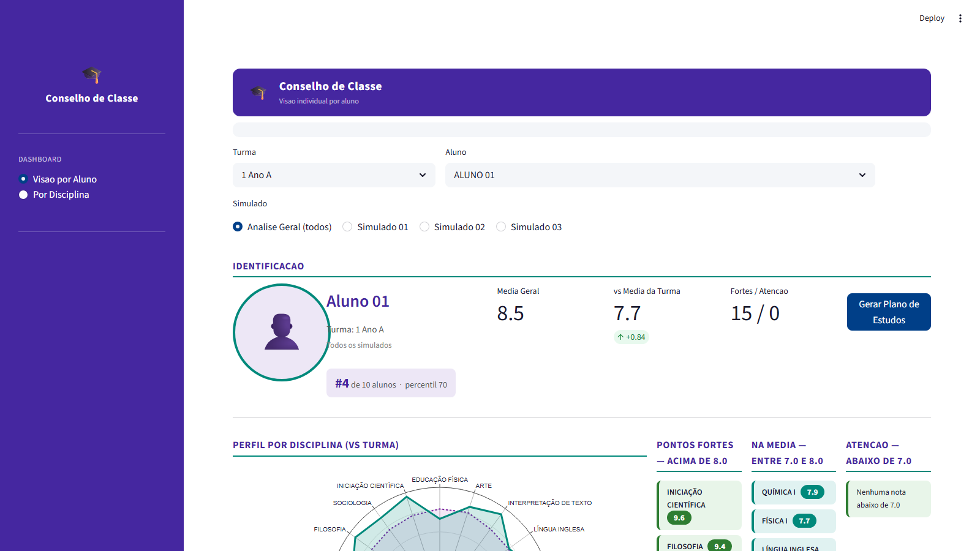Image resolution: width=980 pixels, height=551 pixels.
Task: Select Analise Geral (todos) option
Action: coord(282,227)
